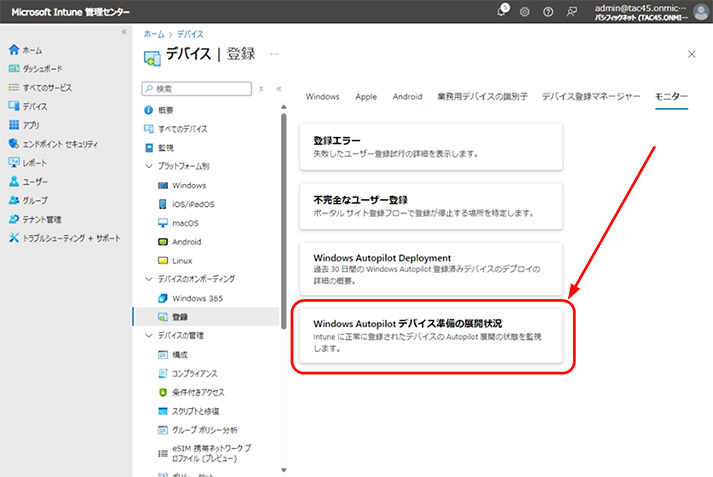Open the ellipsis menu beside page title
The width and height of the screenshot is (713, 477).
point(274,54)
